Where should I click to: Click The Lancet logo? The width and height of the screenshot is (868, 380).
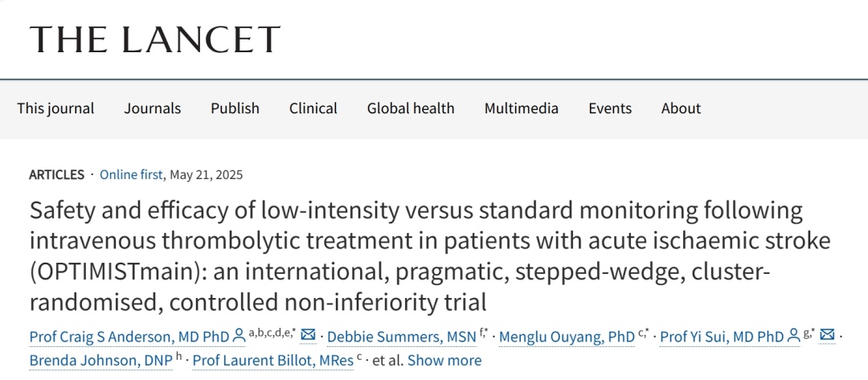click(154, 40)
